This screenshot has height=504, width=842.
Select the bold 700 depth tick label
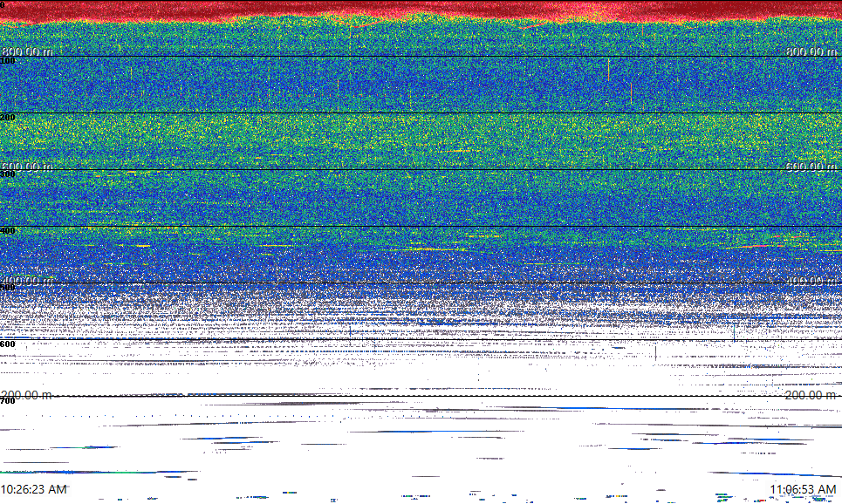tap(8, 401)
